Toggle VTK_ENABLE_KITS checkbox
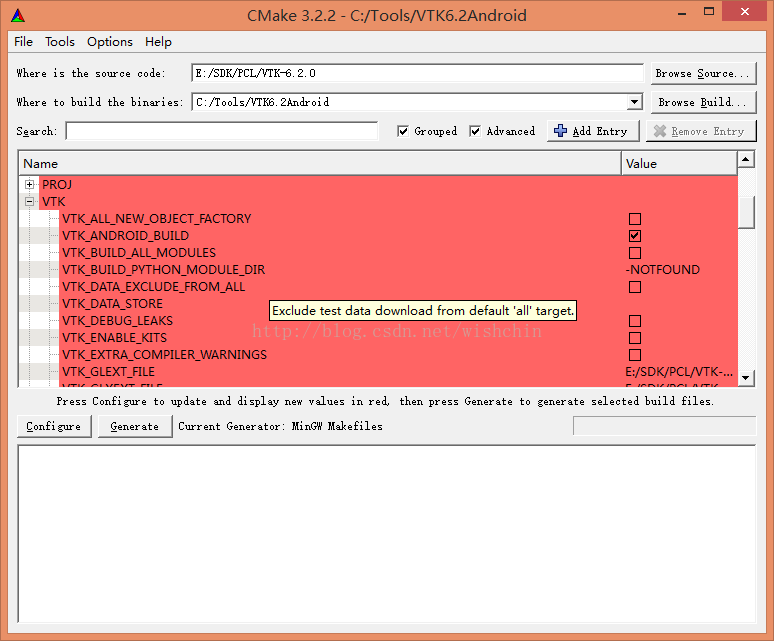Screen dimensions: 774x641 click(635, 338)
